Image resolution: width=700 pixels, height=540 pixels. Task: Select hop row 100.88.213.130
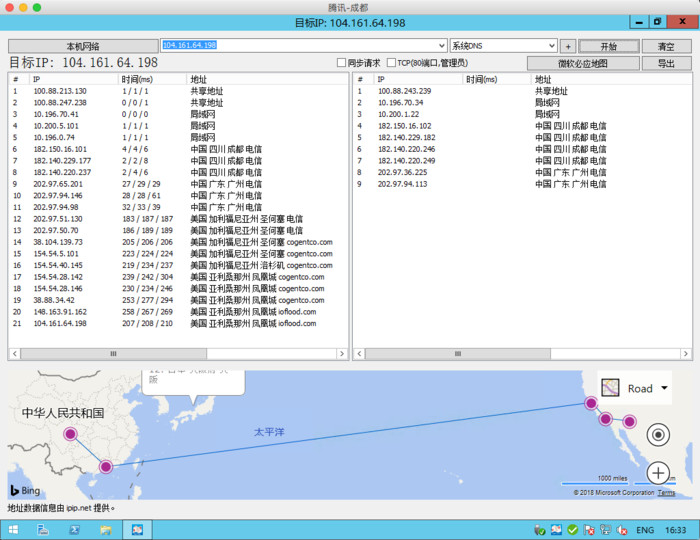point(178,91)
